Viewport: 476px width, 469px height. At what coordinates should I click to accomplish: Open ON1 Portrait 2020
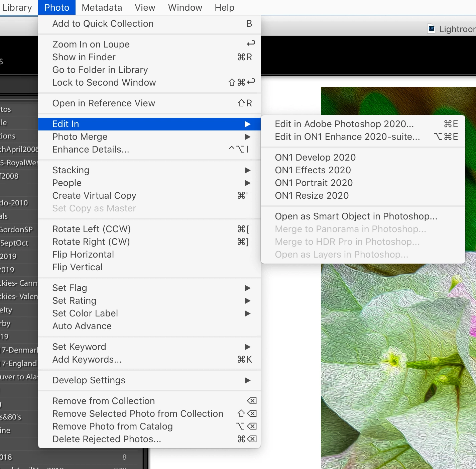(x=363, y=183)
